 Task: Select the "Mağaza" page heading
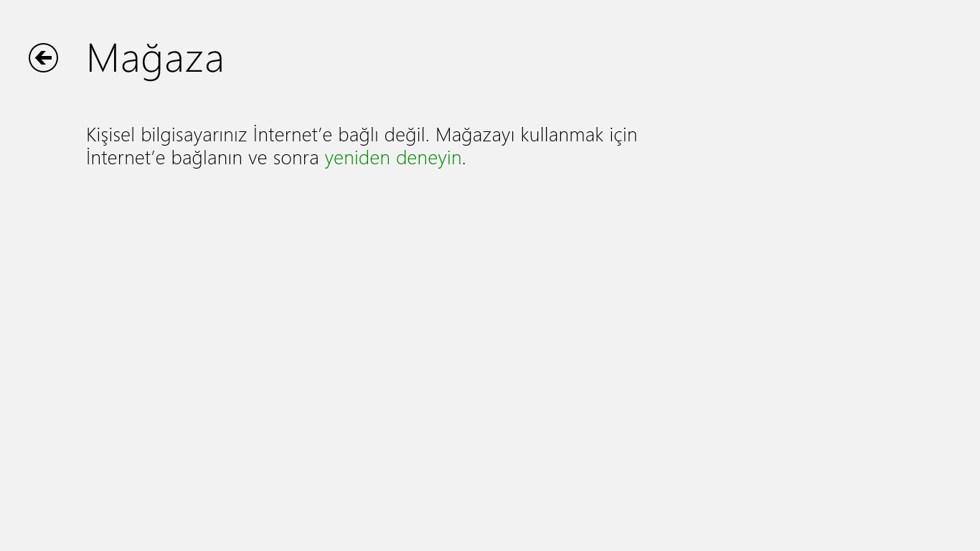155,58
